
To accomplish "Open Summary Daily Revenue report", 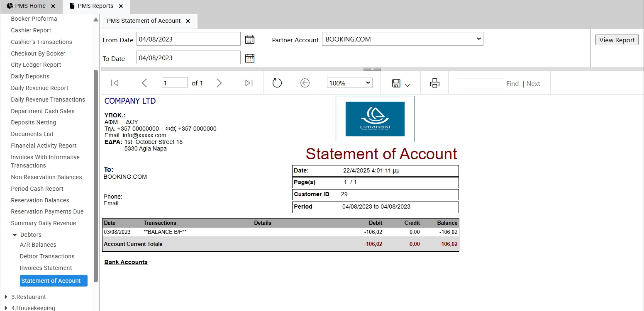I will tap(44, 223).
